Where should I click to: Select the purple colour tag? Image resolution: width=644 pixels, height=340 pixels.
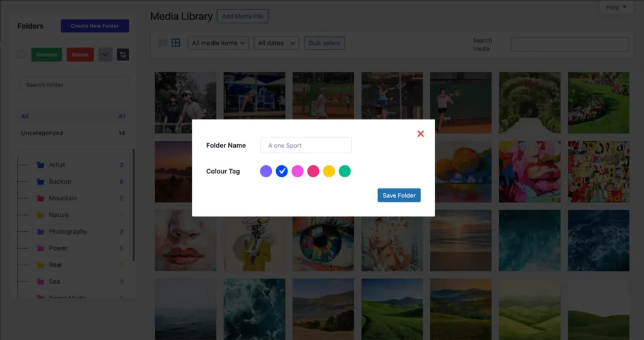pos(266,171)
